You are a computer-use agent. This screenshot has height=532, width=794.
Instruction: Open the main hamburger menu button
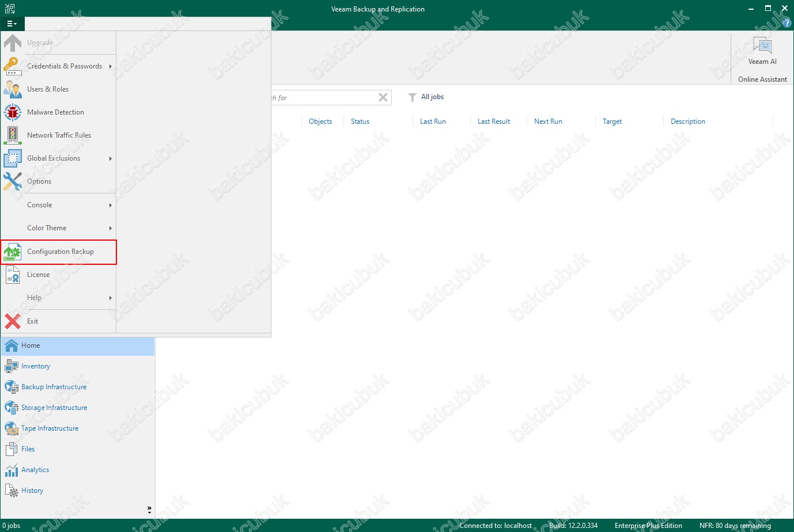(x=12, y=24)
